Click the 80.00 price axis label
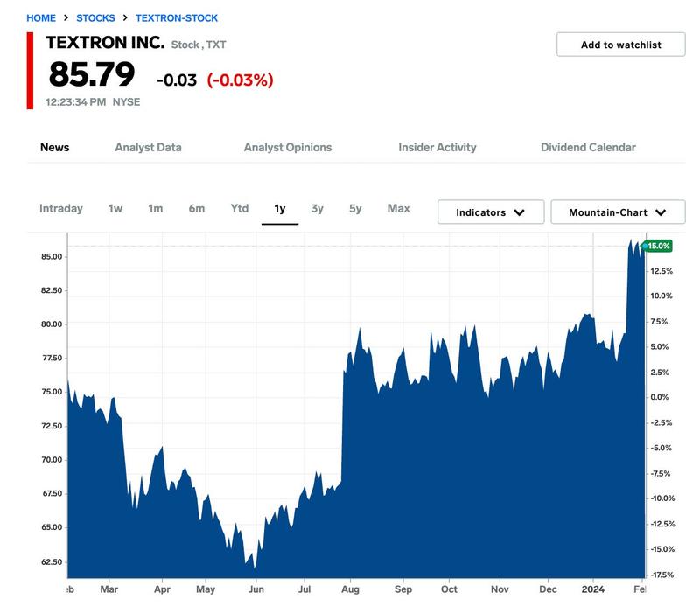This screenshot has height=613, width=700. (x=52, y=324)
